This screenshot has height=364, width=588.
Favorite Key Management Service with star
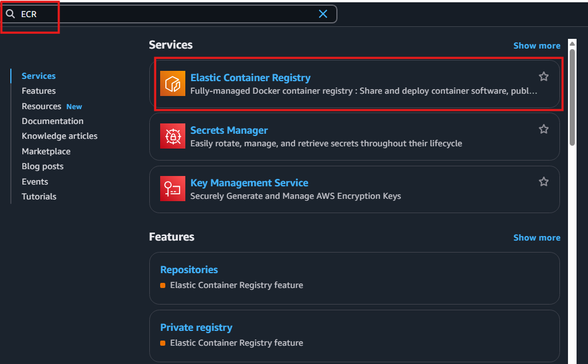(x=543, y=182)
